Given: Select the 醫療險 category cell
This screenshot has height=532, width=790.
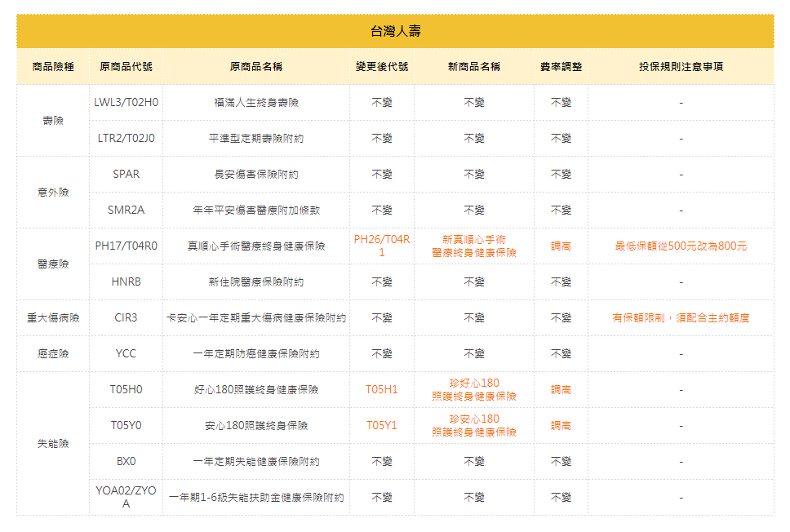Looking at the screenshot, I should 53,264.
